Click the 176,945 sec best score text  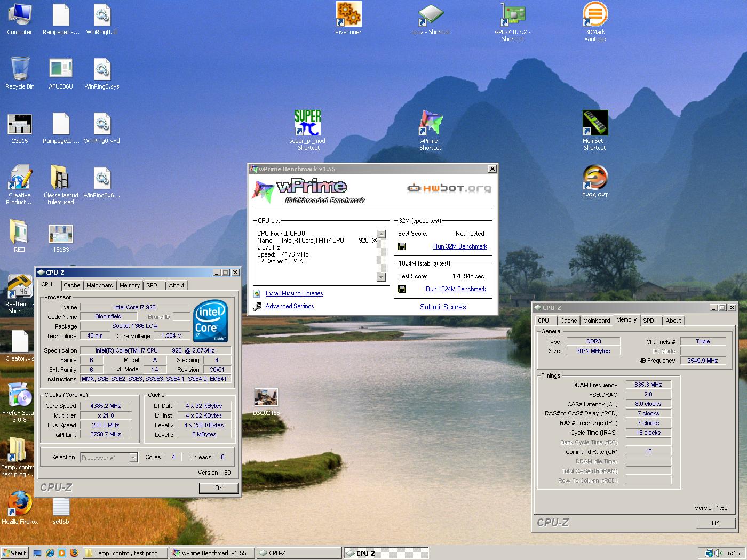click(x=468, y=276)
